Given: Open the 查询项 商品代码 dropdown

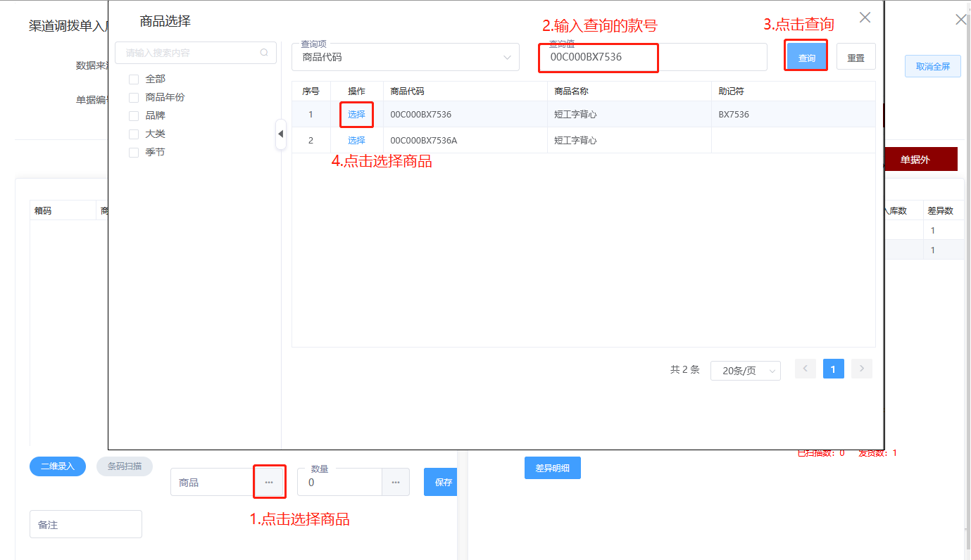Looking at the screenshot, I should pyautogui.click(x=406, y=57).
